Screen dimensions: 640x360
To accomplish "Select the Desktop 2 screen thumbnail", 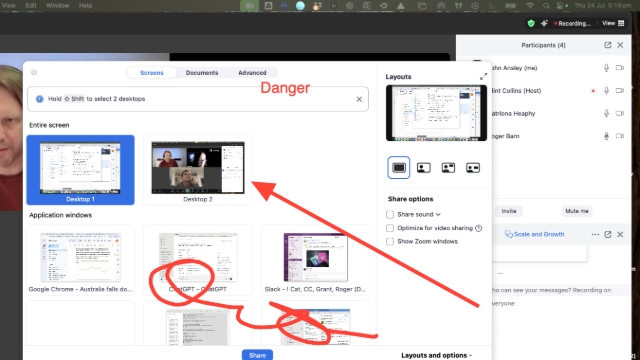I will pos(198,170).
